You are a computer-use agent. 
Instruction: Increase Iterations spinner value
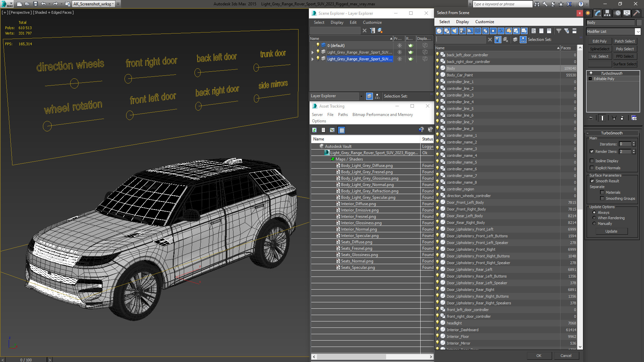click(x=634, y=143)
